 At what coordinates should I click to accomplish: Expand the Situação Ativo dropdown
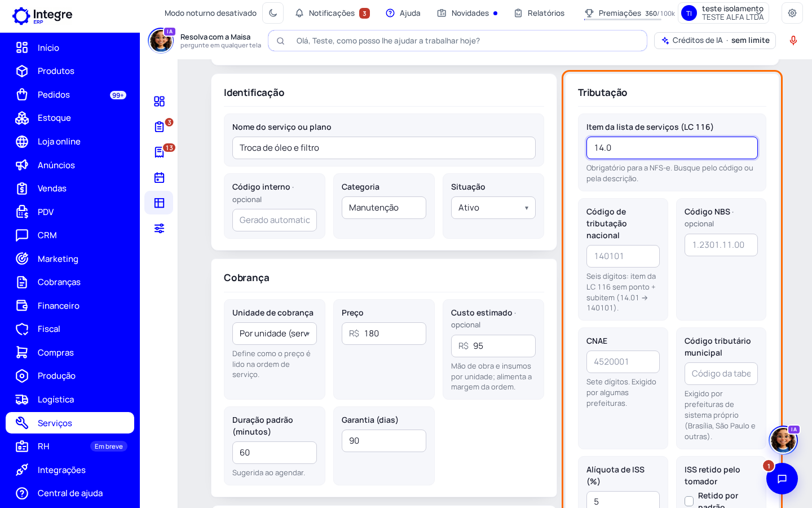pyautogui.click(x=493, y=208)
